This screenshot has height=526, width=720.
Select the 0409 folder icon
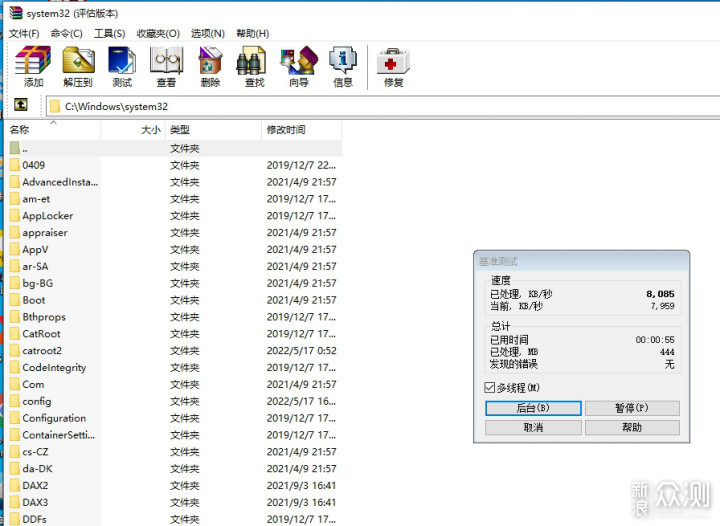coord(15,165)
